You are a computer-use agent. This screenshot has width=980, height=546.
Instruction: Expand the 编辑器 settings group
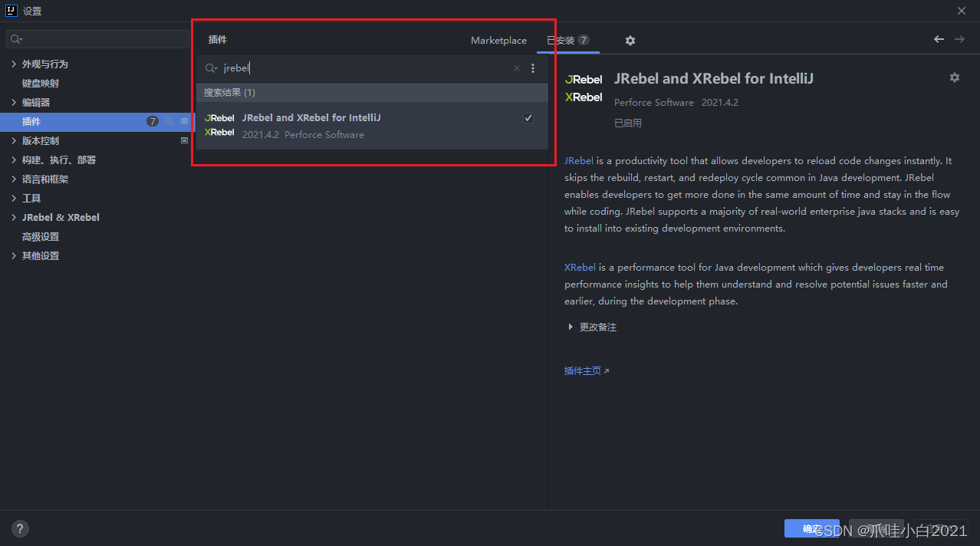pos(14,102)
